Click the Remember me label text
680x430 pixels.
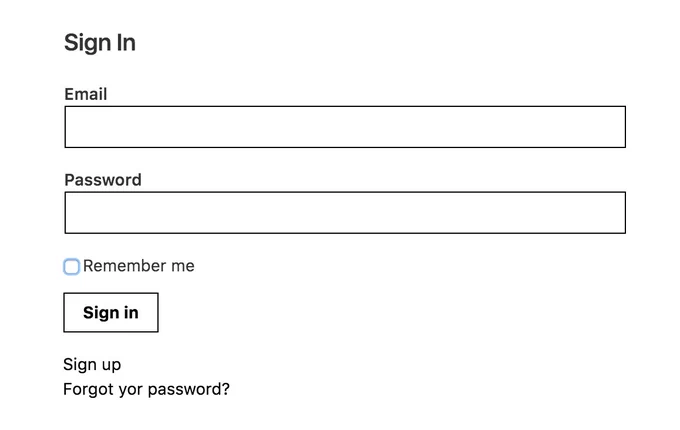(139, 266)
